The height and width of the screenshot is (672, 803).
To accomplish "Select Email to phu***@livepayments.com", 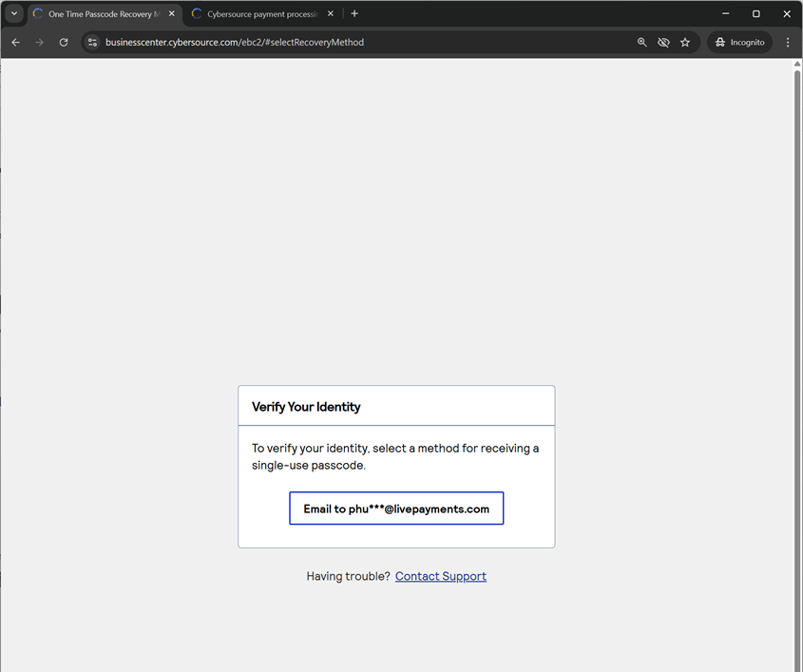I will pyautogui.click(x=396, y=509).
